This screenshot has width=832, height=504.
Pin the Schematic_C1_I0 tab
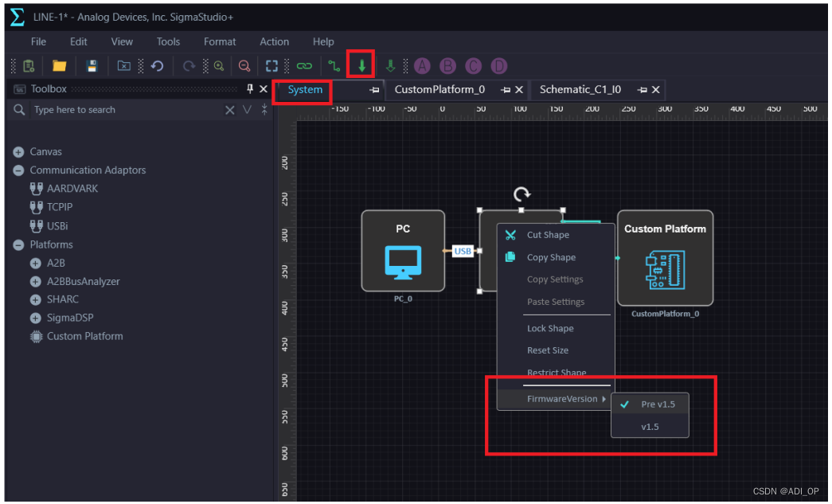coord(643,90)
